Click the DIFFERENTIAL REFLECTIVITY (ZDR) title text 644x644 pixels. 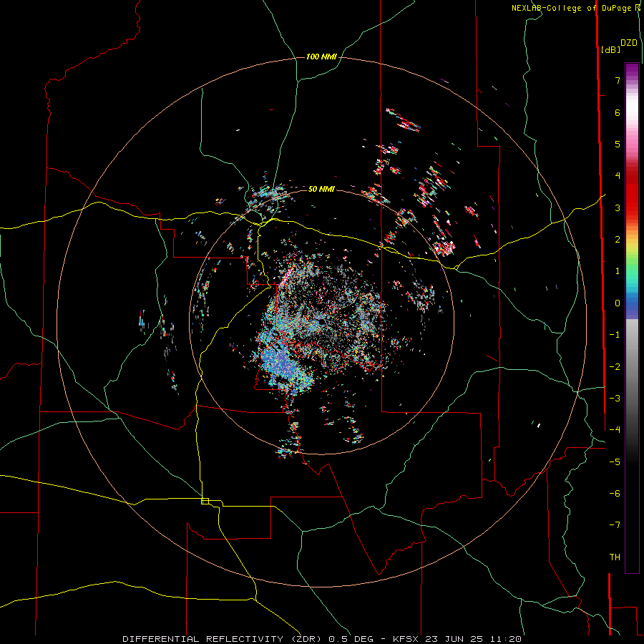(223, 639)
